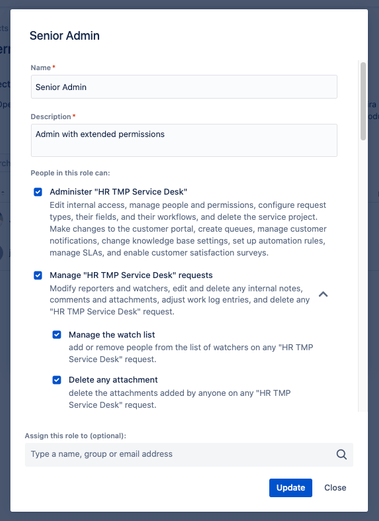The image size is (379, 521).
Task: Click the Senior Admin dialog heading
Action: (x=64, y=36)
